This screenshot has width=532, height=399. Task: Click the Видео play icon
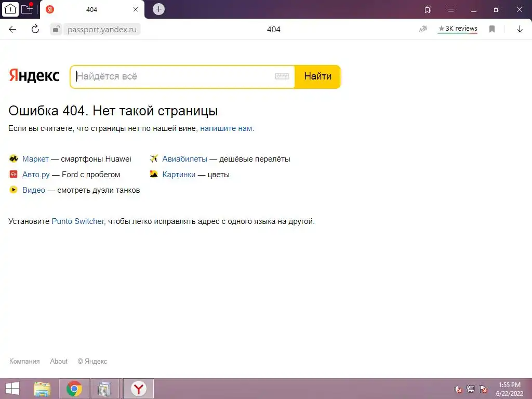click(13, 190)
